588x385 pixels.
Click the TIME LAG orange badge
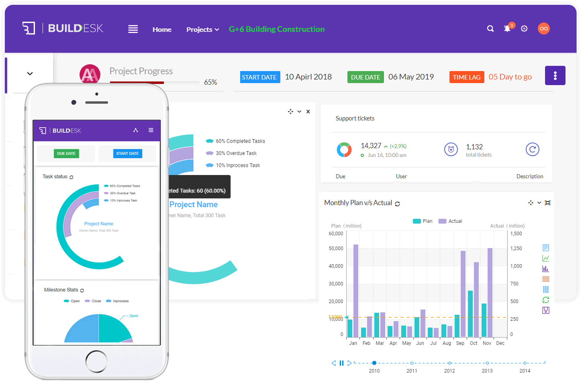click(x=467, y=77)
